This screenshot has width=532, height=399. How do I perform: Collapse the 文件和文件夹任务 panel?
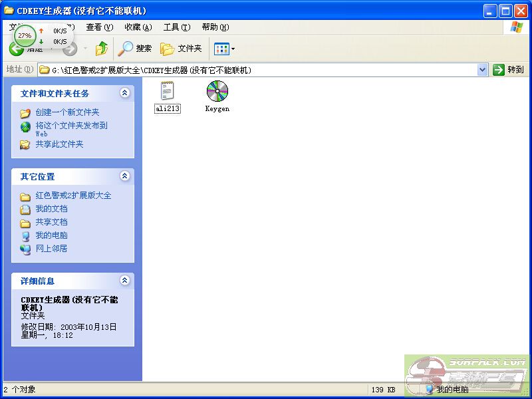(x=124, y=93)
